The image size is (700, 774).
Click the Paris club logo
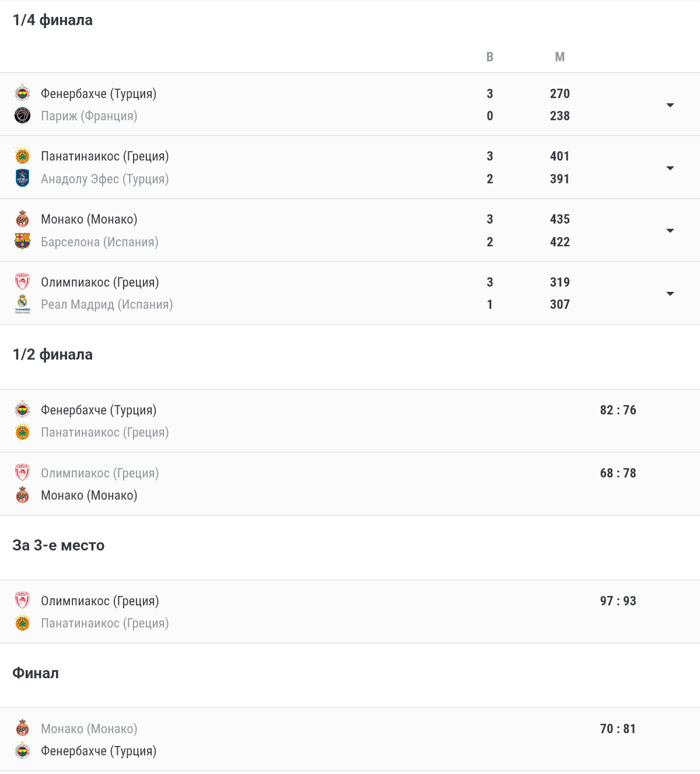pyautogui.click(x=22, y=116)
